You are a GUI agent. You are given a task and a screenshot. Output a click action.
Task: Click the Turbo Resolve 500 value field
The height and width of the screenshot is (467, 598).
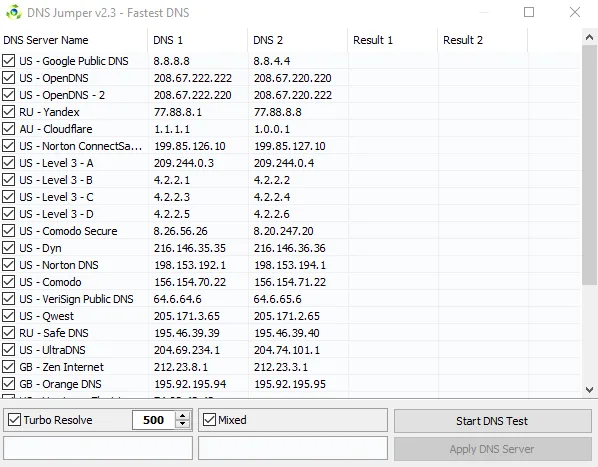(154, 420)
